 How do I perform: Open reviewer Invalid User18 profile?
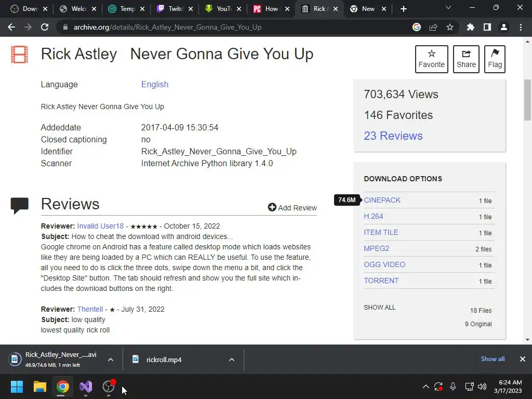coord(100,226)
